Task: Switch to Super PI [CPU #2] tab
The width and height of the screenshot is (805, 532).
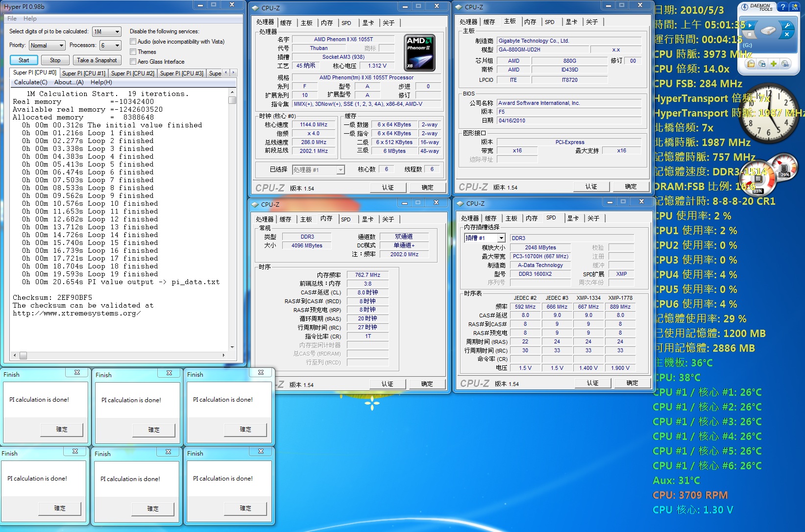Action: [x=132, y=73]
